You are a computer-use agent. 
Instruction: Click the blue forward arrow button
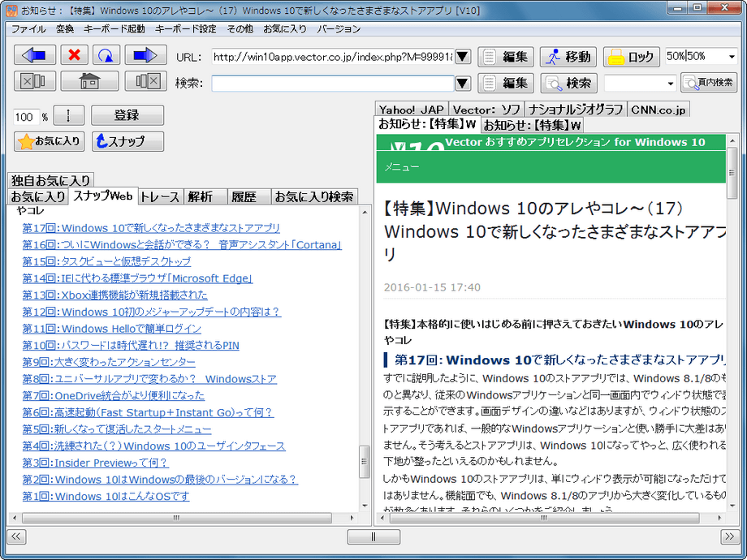[x=146, y=55]
